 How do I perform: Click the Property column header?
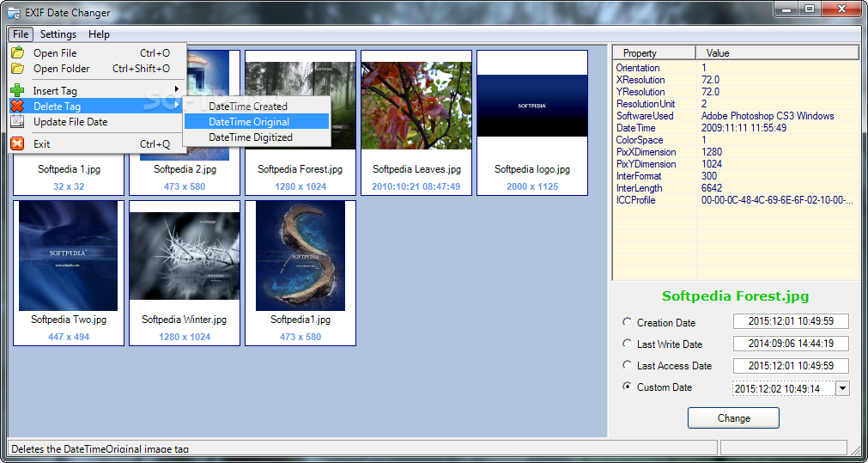coord(654,53)
